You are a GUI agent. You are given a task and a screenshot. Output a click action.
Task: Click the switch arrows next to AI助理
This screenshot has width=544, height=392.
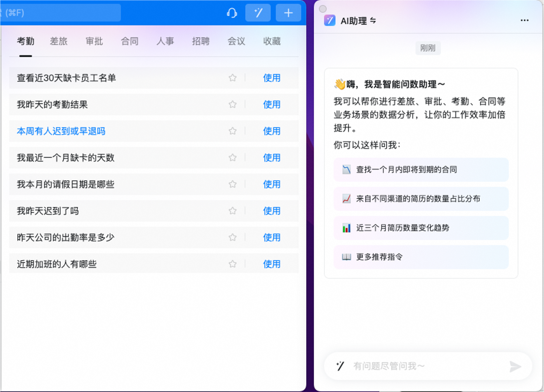pos(373,20)
